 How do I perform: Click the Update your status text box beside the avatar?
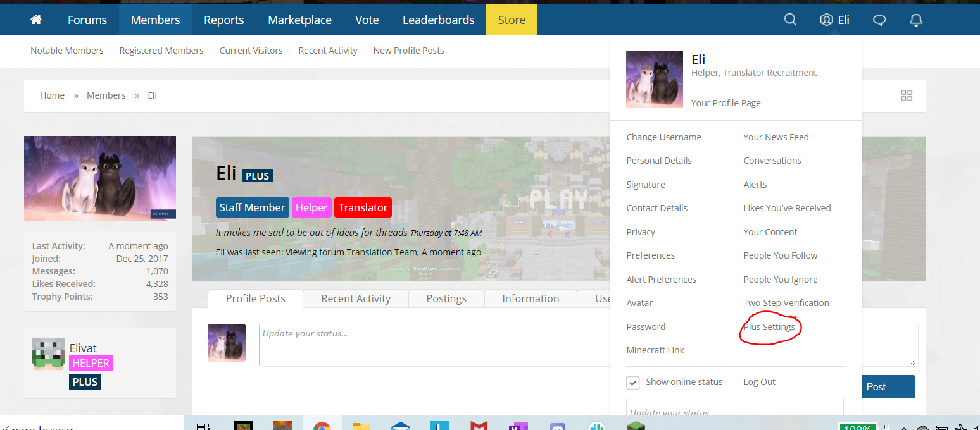point(434,345)
